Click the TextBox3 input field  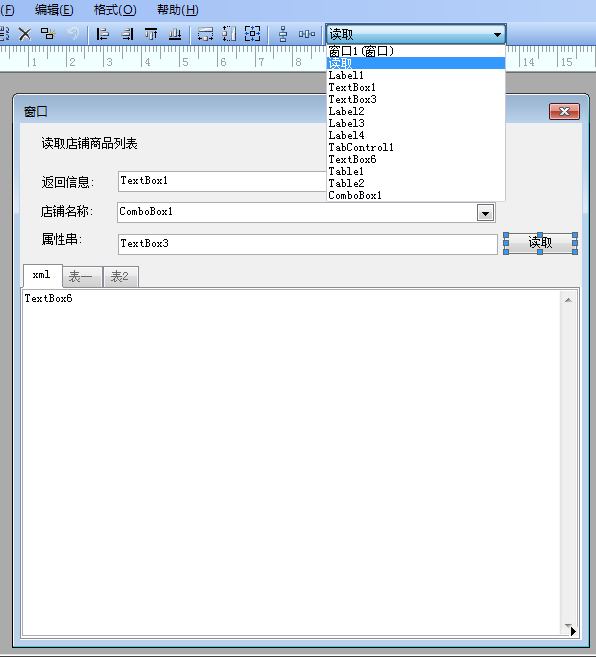308,244
